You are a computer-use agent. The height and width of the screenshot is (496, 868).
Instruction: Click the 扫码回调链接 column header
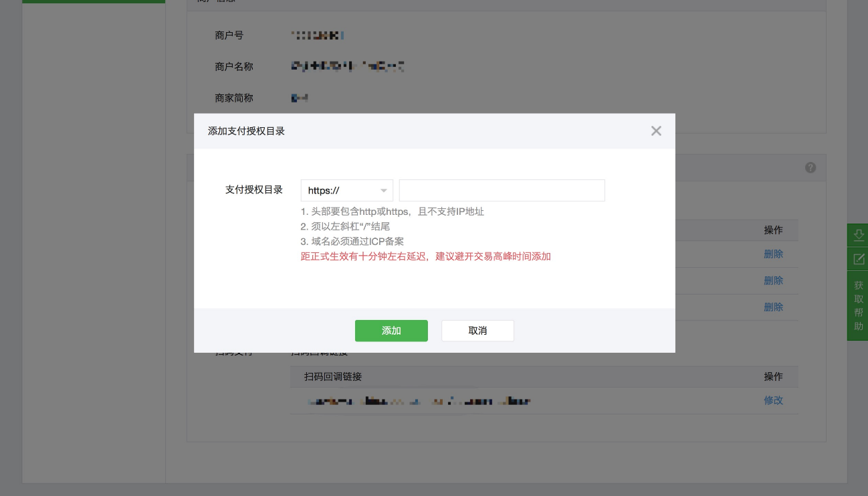[x=333, y=377]
